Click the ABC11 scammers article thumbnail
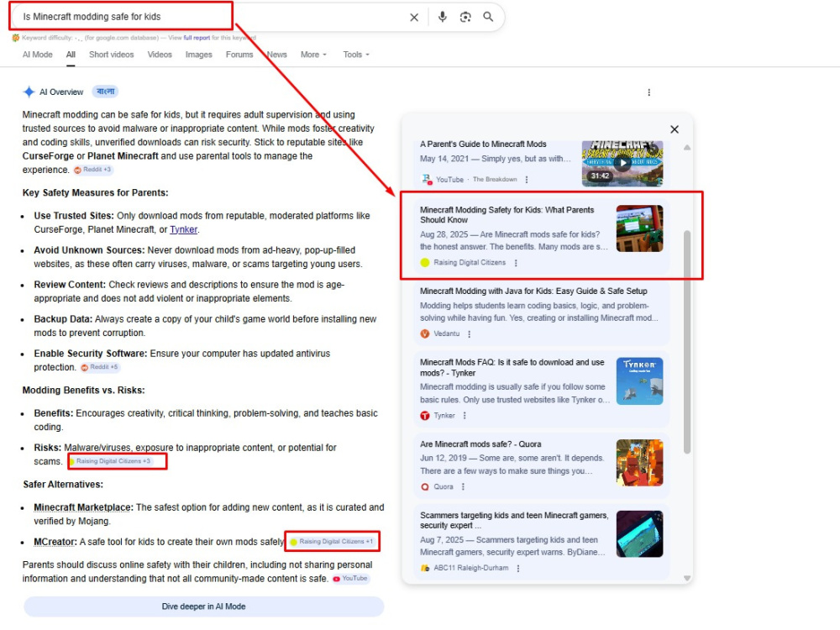 pos(639,534)
